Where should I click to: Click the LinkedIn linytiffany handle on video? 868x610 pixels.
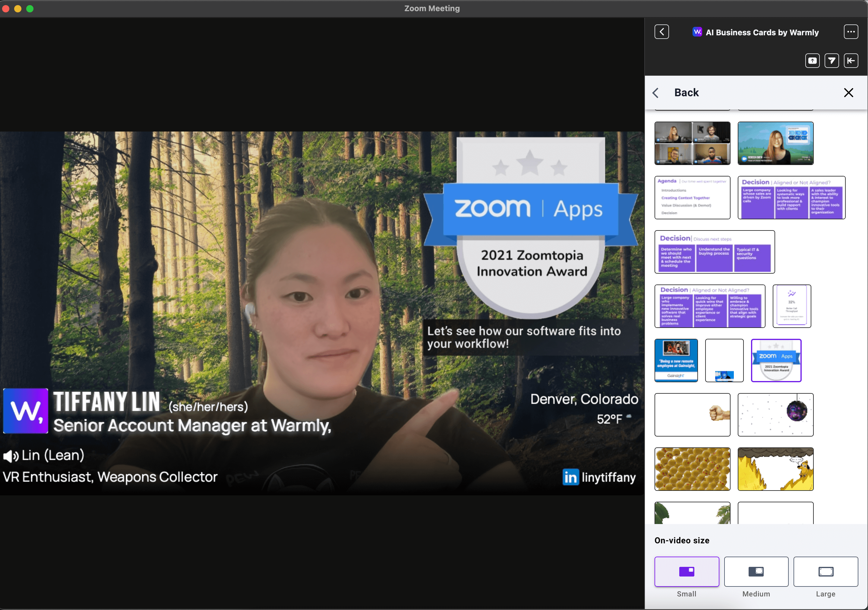[x=599, y=477]
